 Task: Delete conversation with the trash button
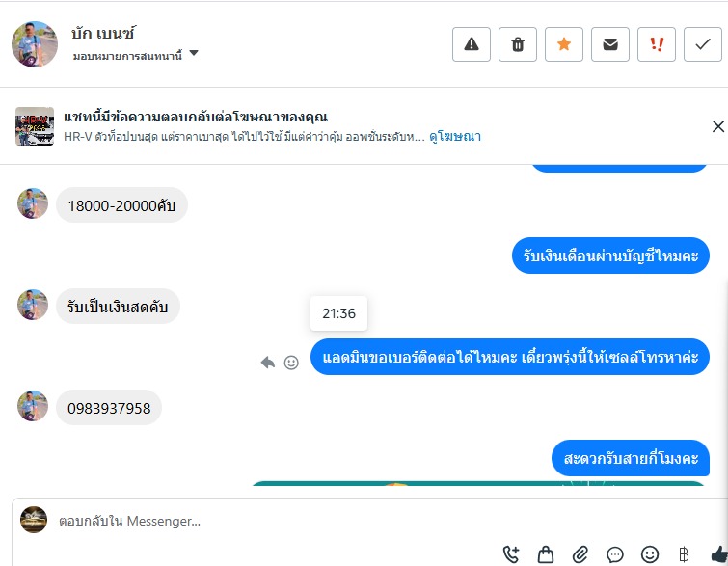click(518, 44)
